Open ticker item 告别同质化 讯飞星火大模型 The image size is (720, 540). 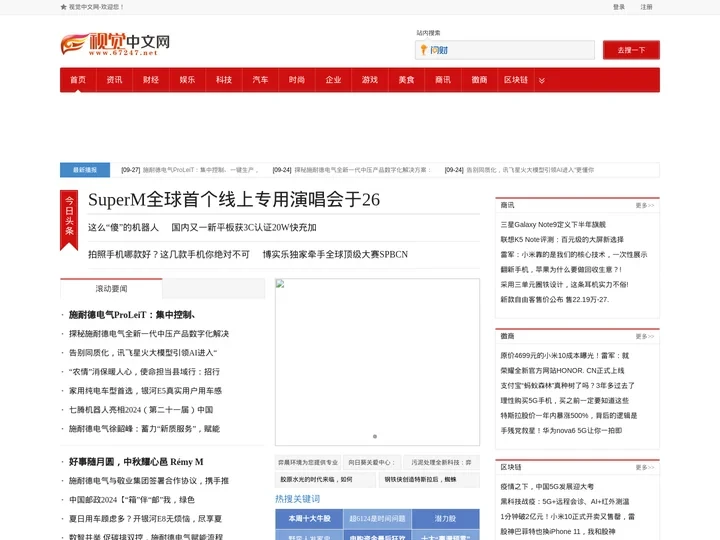click(x=519, y=170)
